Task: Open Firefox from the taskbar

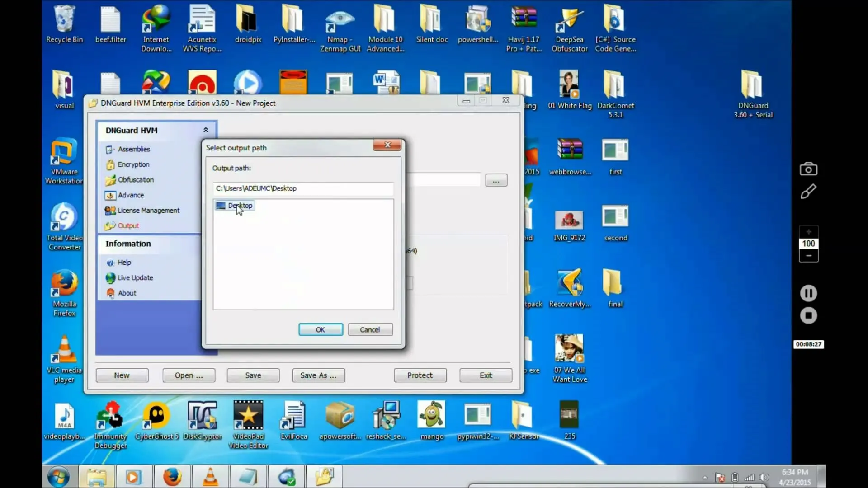Action: click(x=172, y=477)
